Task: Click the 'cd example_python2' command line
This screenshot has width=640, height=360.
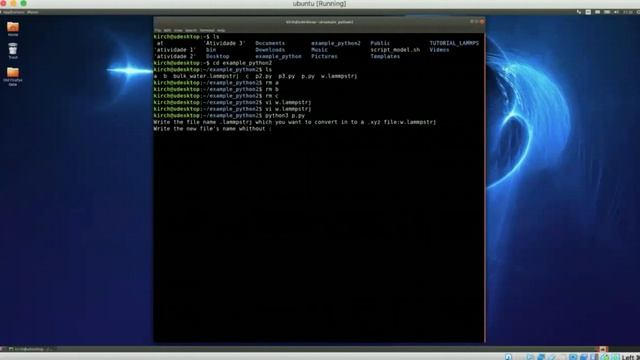Action: tap(213, 63)
